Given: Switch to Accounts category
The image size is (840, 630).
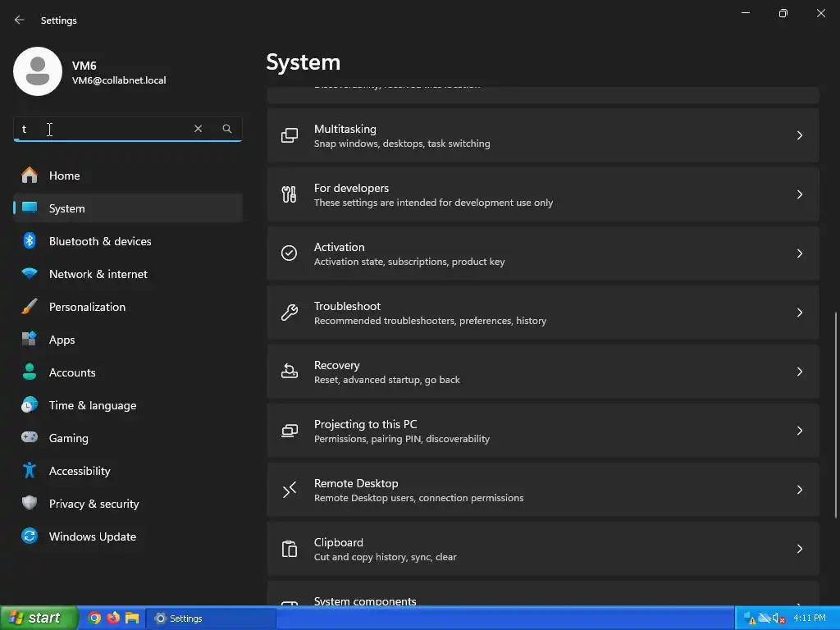Looking at the screenshot, I should pyautogui.click(x=72, y=372).
